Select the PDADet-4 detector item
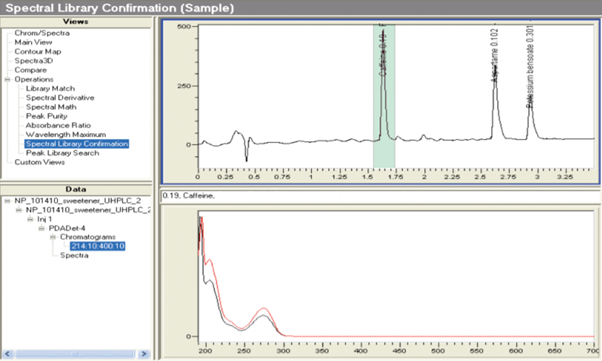Screen dimensions: 602x361 [67, 228]
